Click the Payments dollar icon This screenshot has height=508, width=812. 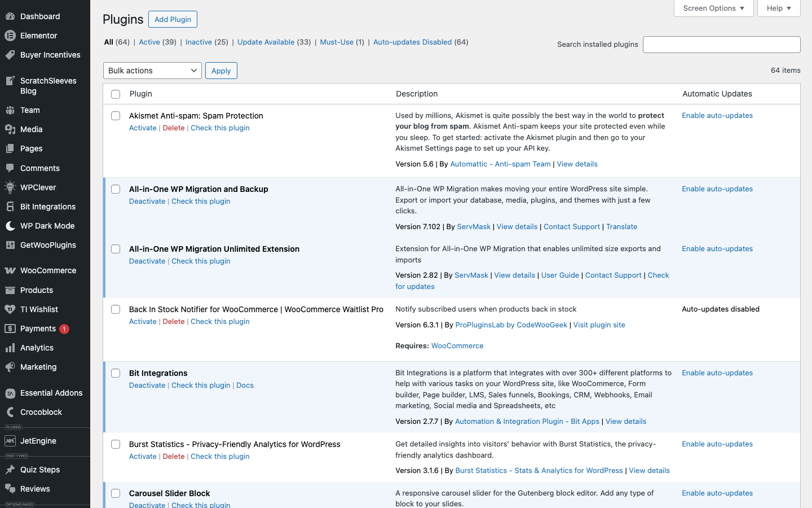(10, 329)
